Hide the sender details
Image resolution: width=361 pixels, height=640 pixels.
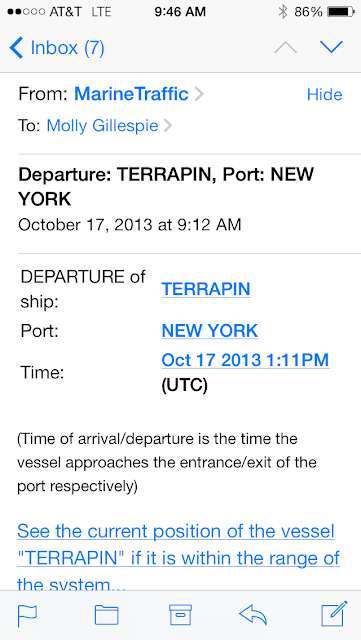tap(325, 95)
